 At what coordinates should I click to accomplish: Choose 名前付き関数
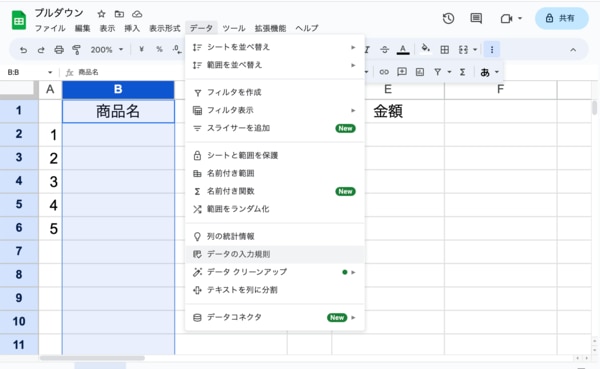[274, 191]
